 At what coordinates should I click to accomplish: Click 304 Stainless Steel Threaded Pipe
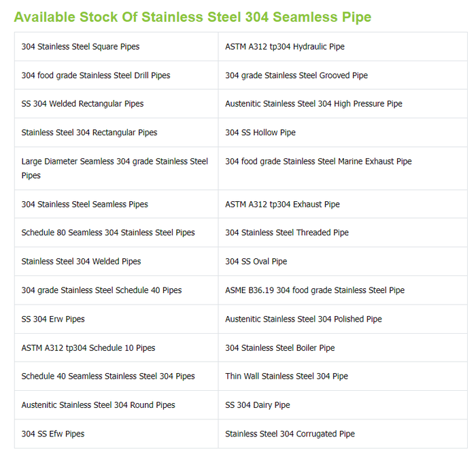[x=287, y=232]
